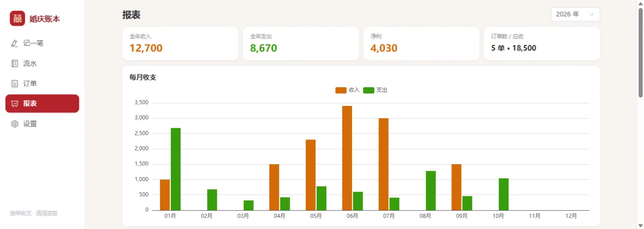The height and width of the screenshot is (229, 644).
Task: Open the 订单 section
Action: pos(42,84)
